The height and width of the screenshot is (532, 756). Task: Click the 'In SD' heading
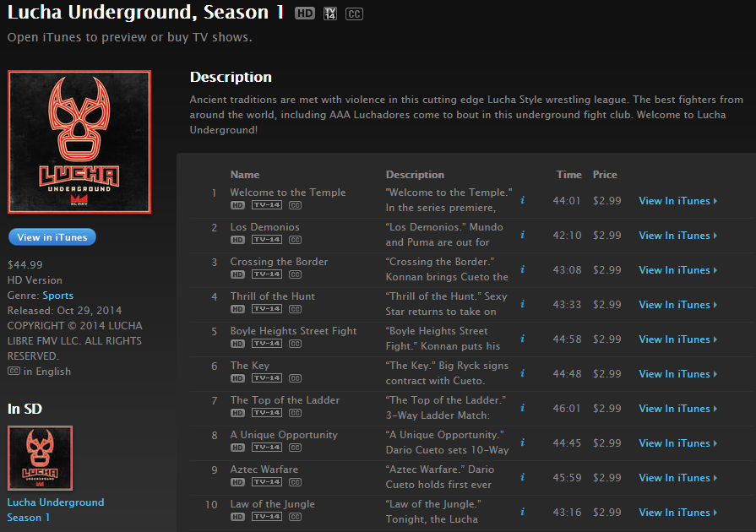(24, 409)
